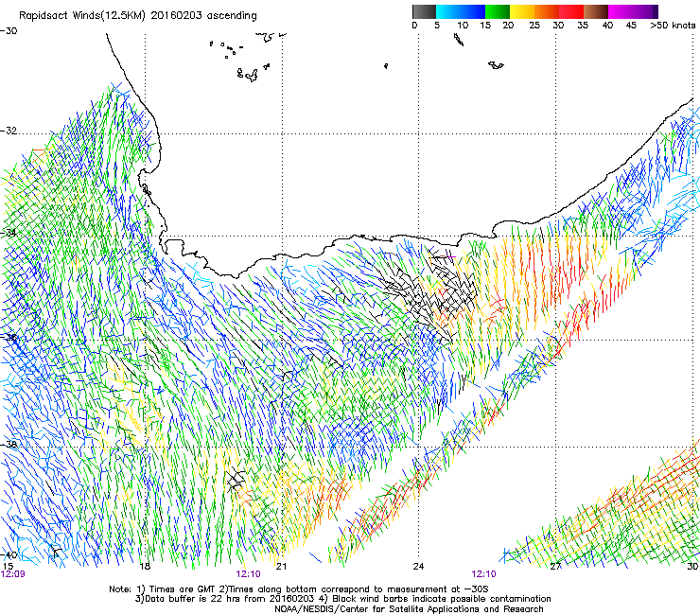The width and height of the screenshot is (700, 615).
Task: Pick the red 30-35 knots legend swatch
Action: (571, 11)
